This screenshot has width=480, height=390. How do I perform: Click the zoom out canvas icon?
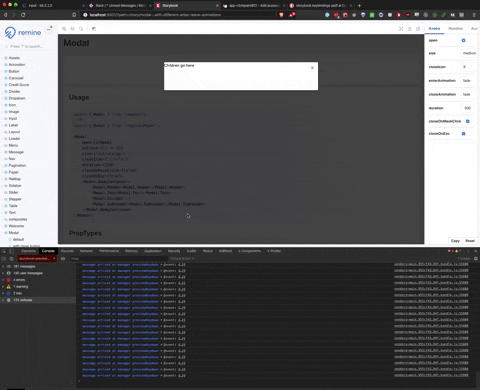[72, 29]
